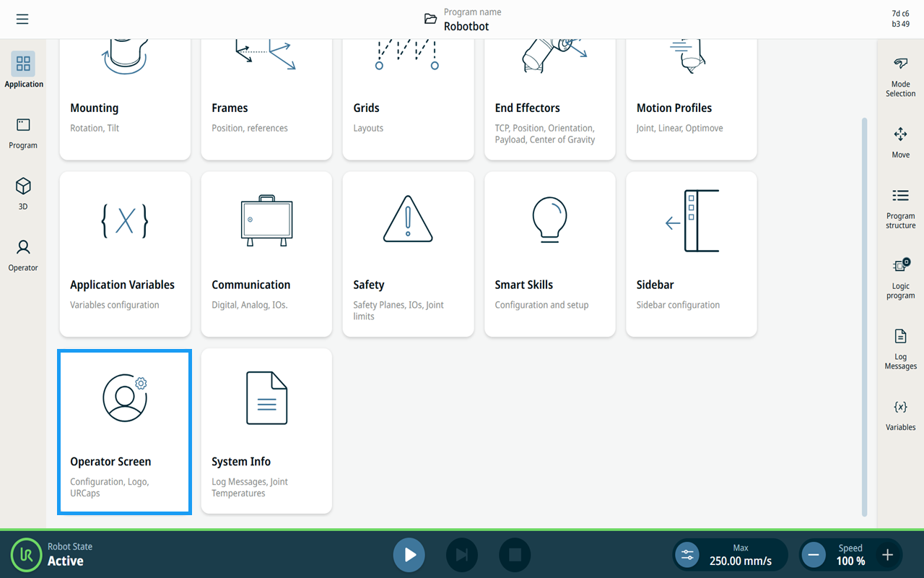Viewport: 924px width, 578px height.
Task: Open the Max speed slider settings
Action: pos(687,555)
